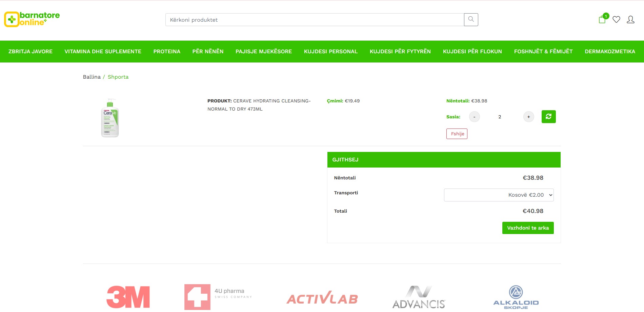The height and width of the screenshot is (312, 644).
Task: Go to Ballina breadcrumb link
Action: [x=92, y=77]
